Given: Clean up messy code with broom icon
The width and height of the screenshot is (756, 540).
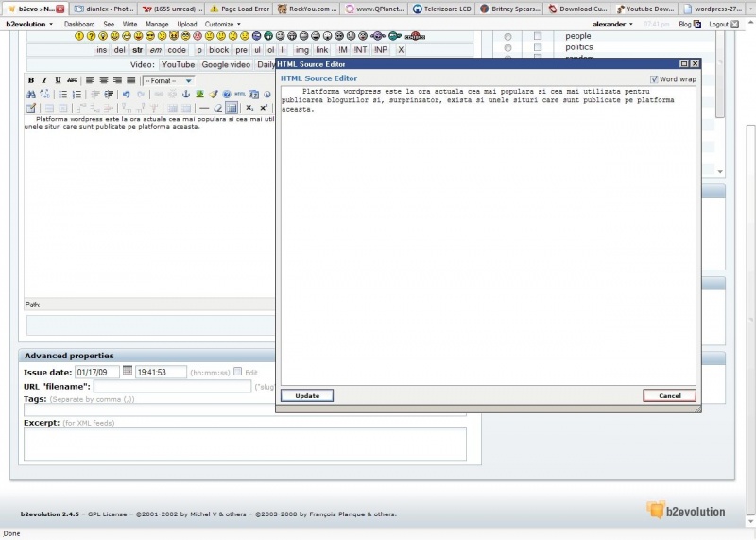Looking at the screenshot, I should 214,95.
